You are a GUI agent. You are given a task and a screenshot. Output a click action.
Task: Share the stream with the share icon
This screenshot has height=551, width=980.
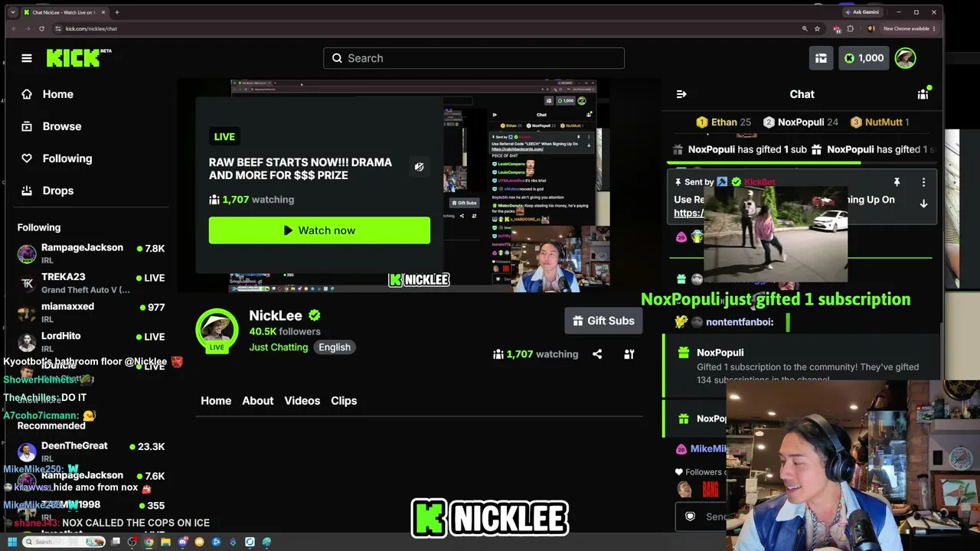(x=597, y=354)
